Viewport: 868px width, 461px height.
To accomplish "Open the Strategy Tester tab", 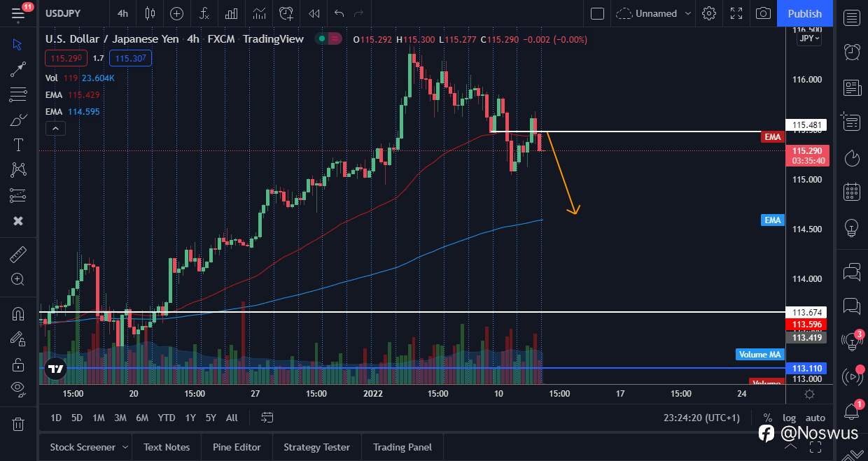I will click(316, 447).
